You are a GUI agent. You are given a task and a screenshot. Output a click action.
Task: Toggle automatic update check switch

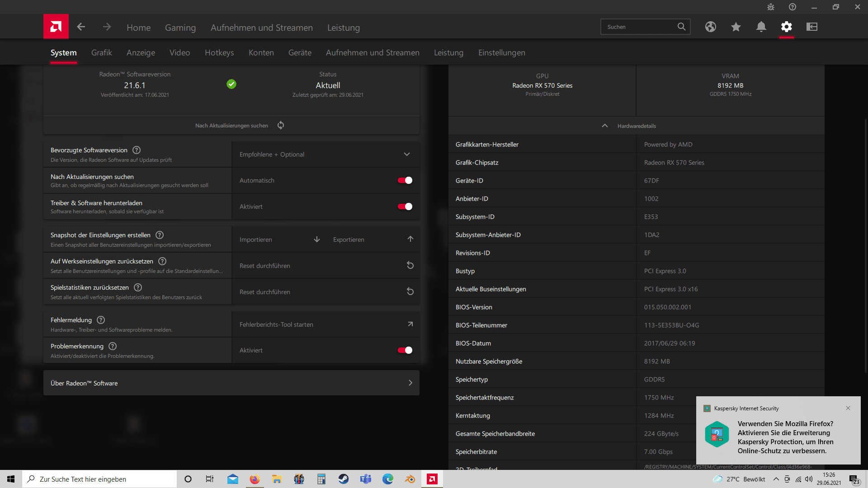[405, 180]
